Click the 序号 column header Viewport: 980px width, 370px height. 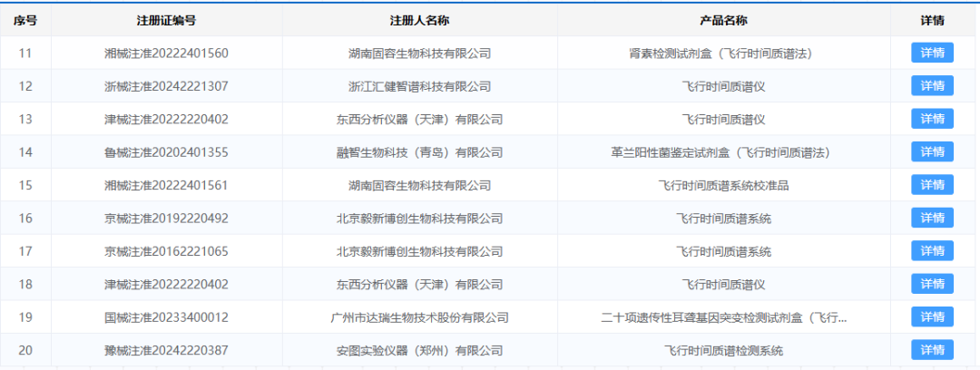(x=25, y=20)
